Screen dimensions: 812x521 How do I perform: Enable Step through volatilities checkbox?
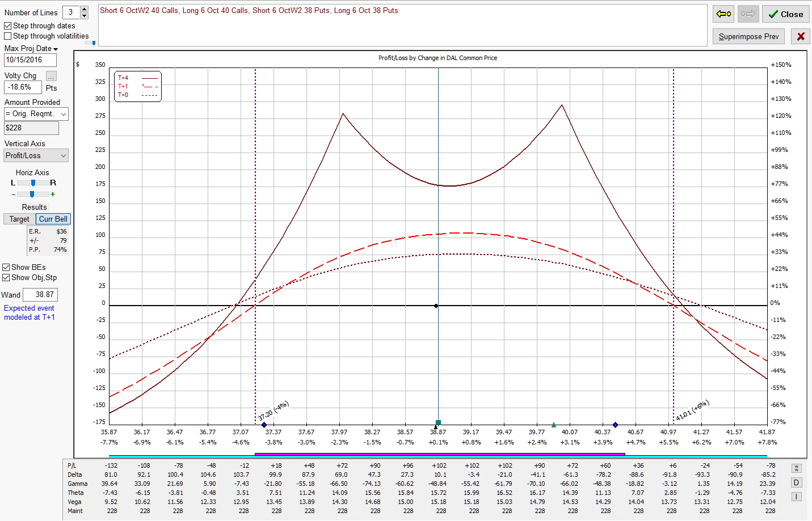pos(8,36)
